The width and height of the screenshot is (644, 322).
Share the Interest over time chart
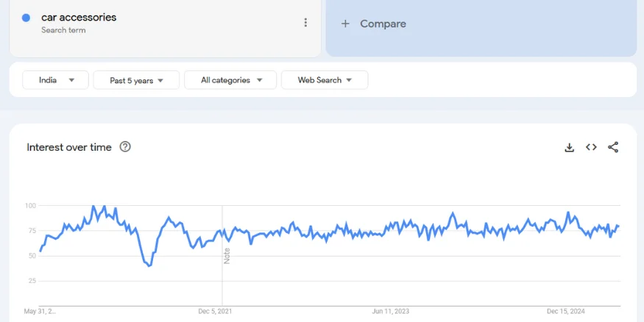(x=613, y=147)
